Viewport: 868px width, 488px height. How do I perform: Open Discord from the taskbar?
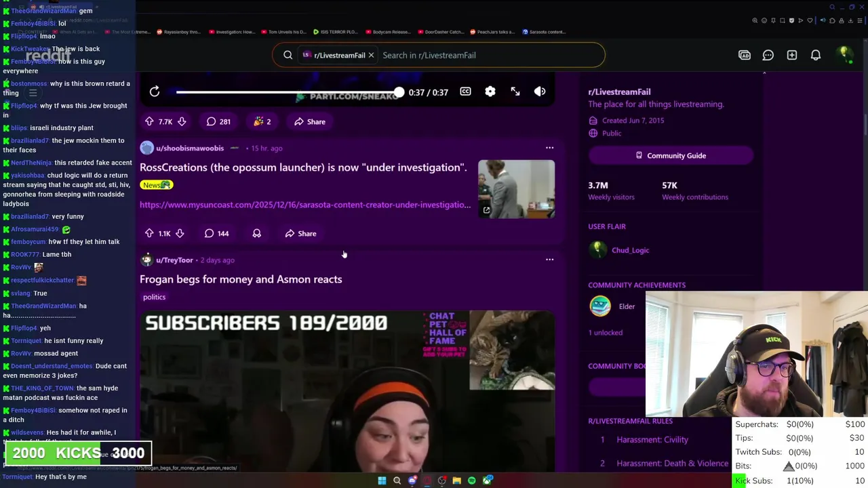click(412, 481)
